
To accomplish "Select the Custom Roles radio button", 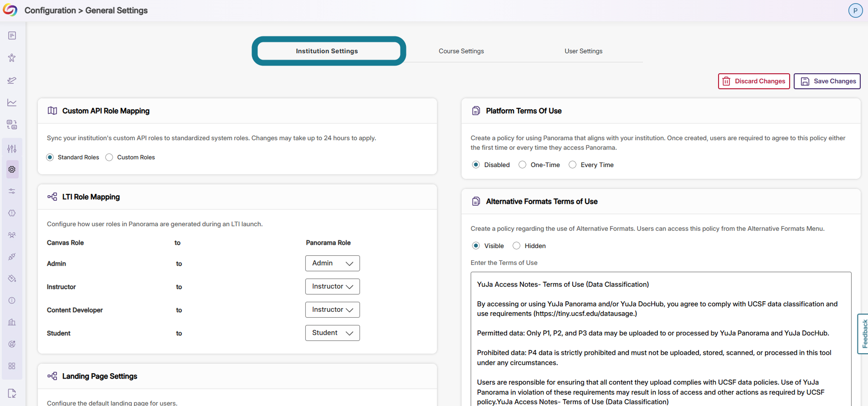I will pyautogui.click(x=109, y=157).
